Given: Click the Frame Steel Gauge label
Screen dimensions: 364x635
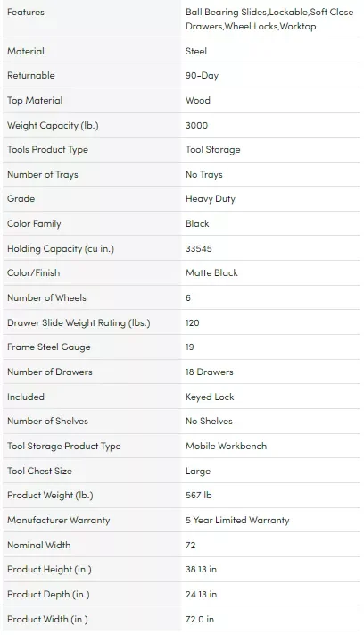Looking at the screenshot, I should [48, 347].
